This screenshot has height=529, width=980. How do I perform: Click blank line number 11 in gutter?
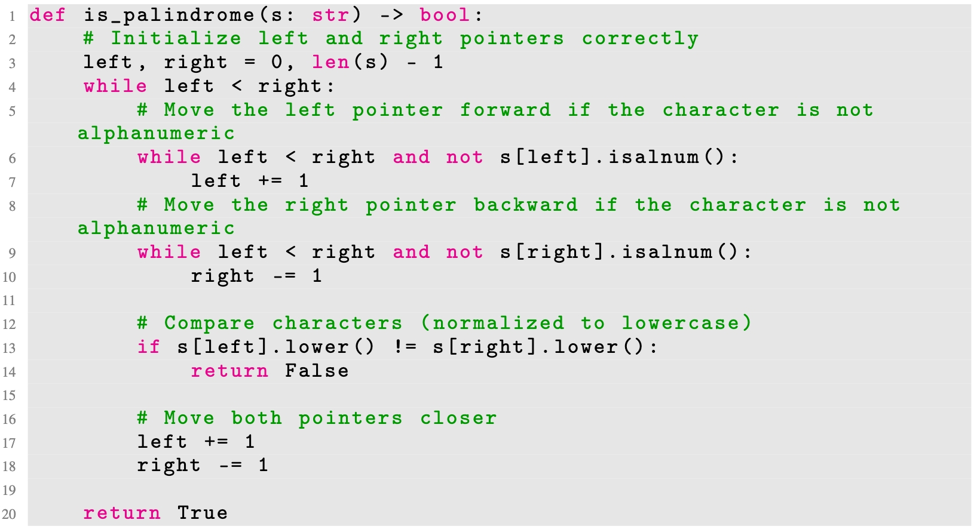(9, 300)
